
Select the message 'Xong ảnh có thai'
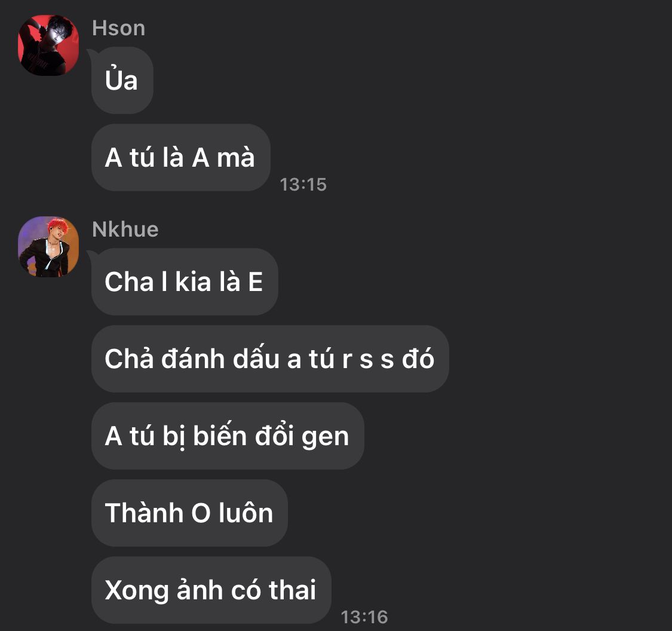tap(211, 590)
